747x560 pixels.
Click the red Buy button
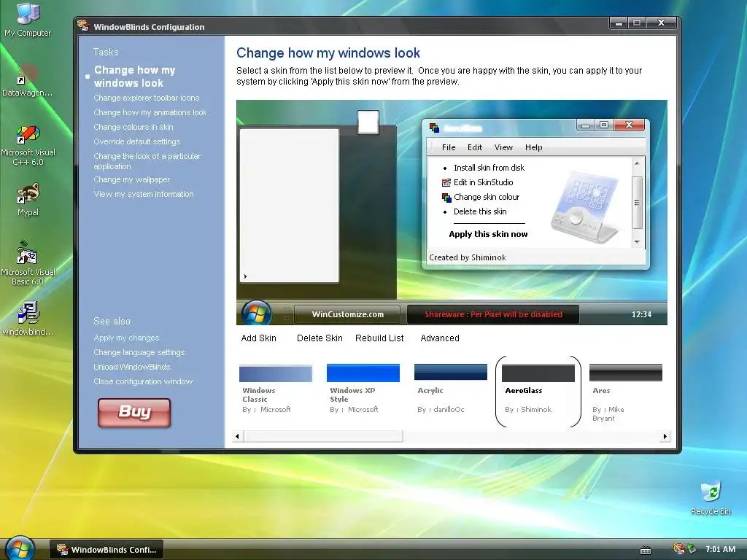point(134,413)
